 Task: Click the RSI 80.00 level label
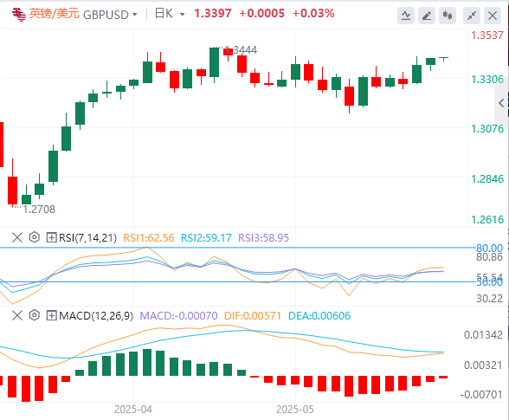point(489,249)
